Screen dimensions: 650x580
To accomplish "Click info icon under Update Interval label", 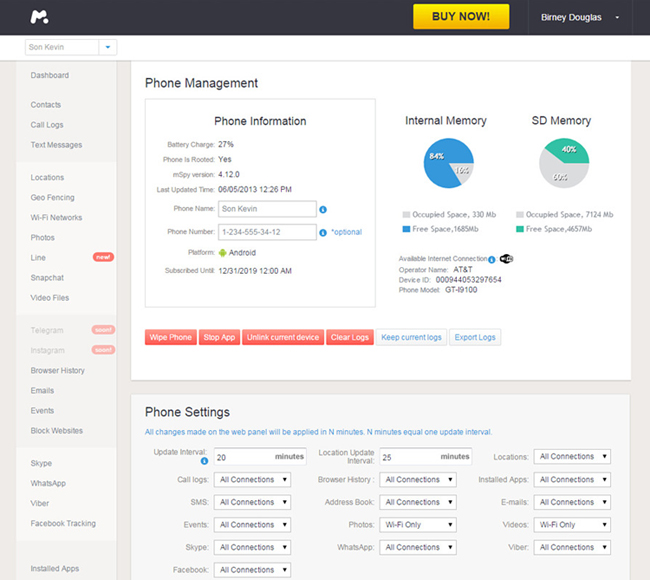I will 204,461.
